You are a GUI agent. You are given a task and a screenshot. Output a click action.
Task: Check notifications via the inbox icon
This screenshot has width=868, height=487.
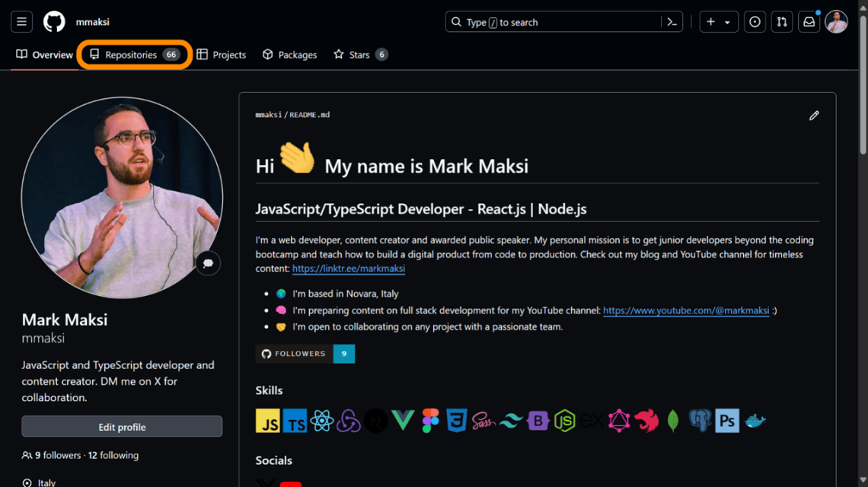(x=809, y=21)
